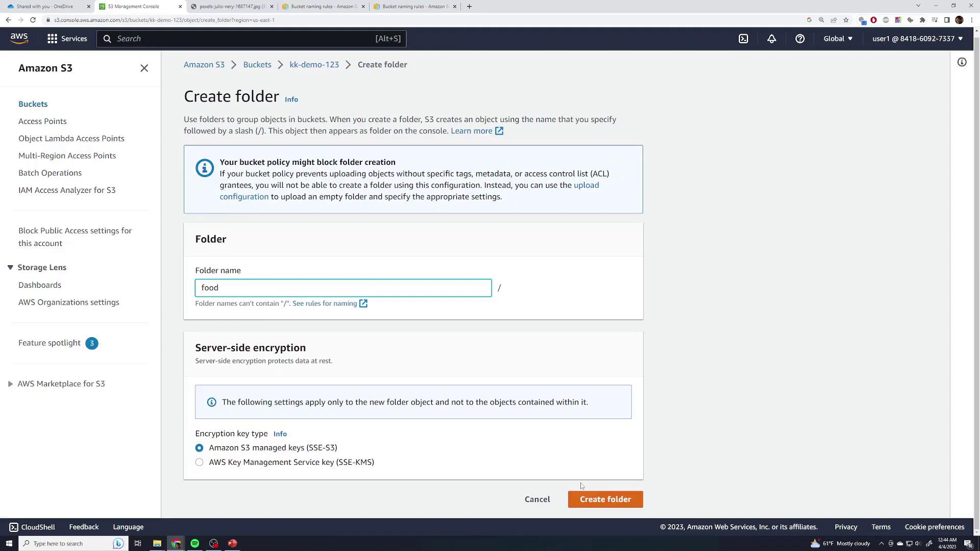The image size is (980, 551).
Task: Open CloudShell icon in top navbar
Action: [x=743, y=39]
